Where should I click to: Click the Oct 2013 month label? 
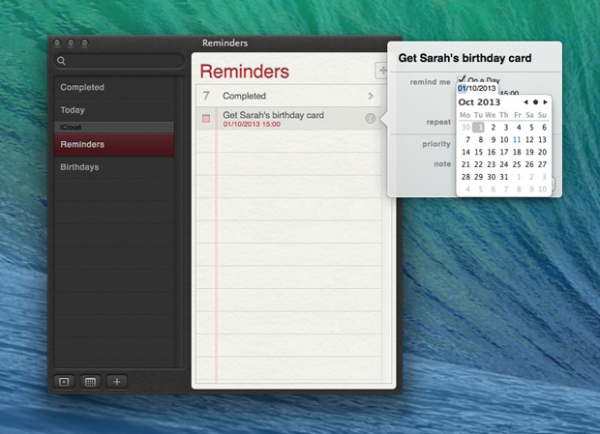pyautogui.click(x=479, y=102)
